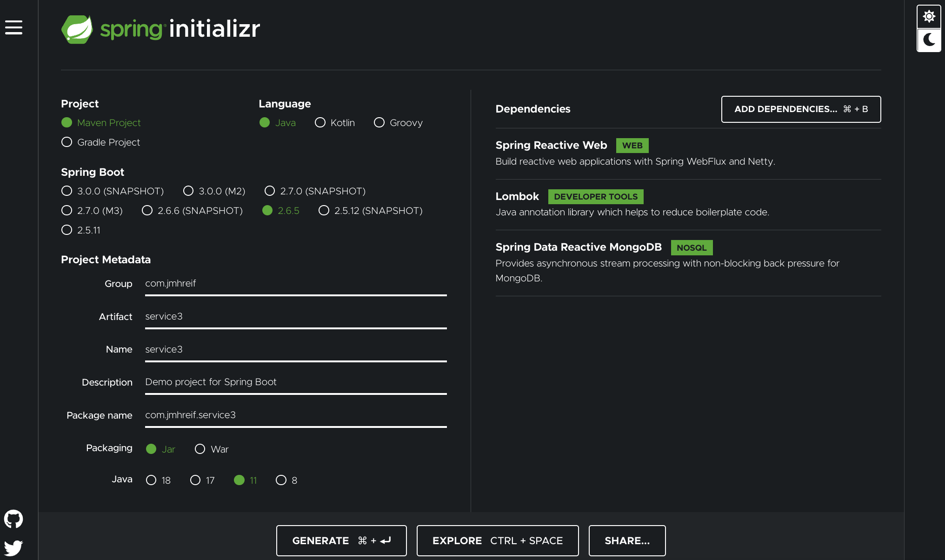The height and width of the screenshot is (560, 945).
Task: Select Spring Boot 2.7.0 (SNAPSHOT)
Action: point(315,191)
